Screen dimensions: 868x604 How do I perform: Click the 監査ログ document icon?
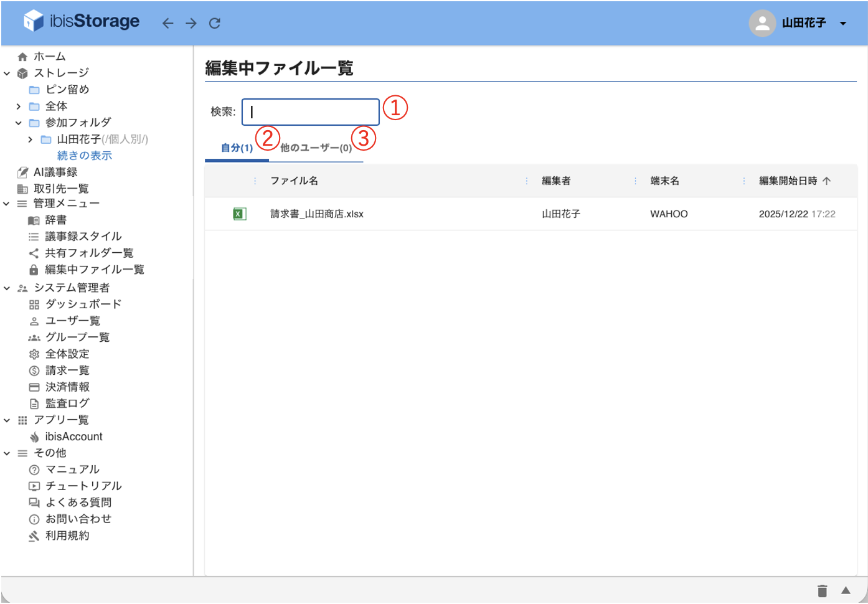[34, 403]
